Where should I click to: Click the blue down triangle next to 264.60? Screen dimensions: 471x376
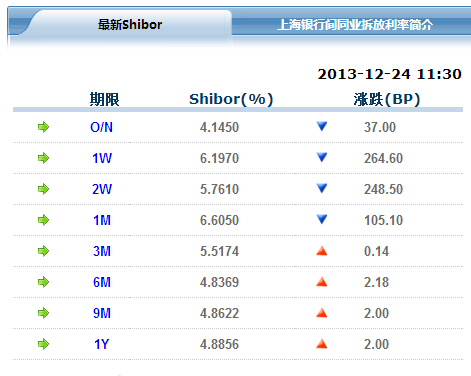click(x=322, y=157)
